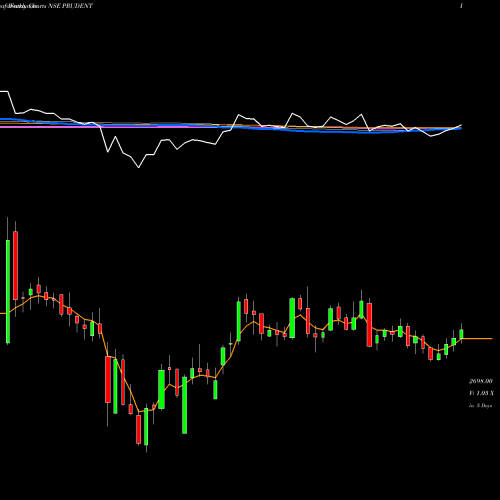Click the lowest trough of the white indicator line
The height and width of the screenshot is (500, 500).
(x=138, y=167)
